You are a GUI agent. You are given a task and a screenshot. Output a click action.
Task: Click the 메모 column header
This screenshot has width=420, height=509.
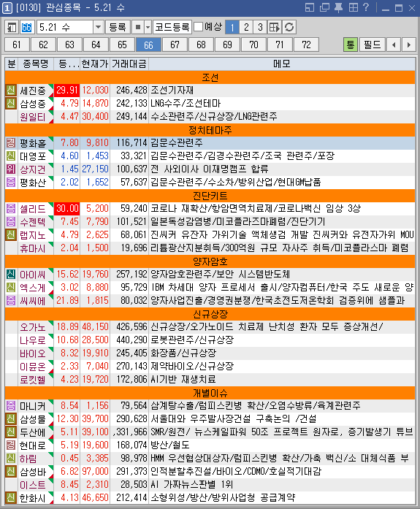tap(282, 64)
